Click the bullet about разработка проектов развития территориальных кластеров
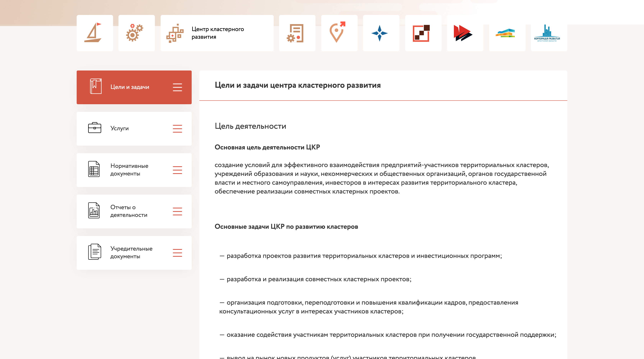This screenshot has width=644, height=359. tap(361, 256)
